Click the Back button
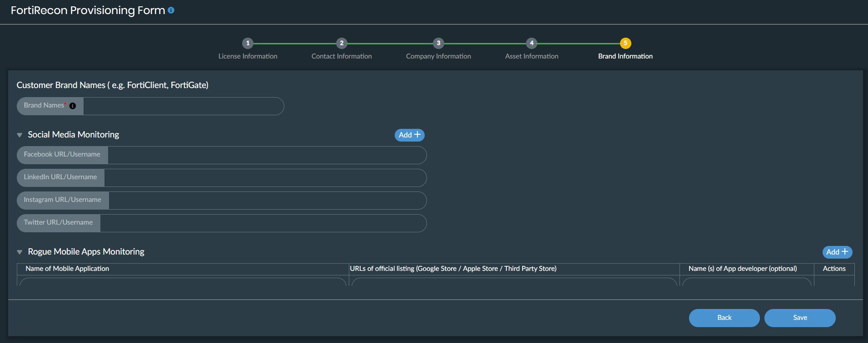 point(724,318)
